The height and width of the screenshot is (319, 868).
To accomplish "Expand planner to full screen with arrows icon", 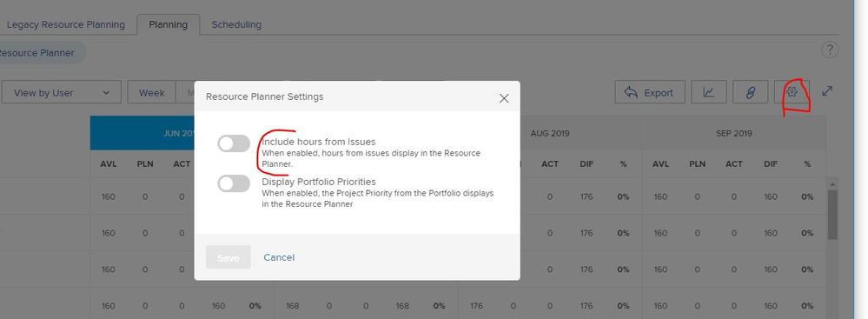I will 827,91.
